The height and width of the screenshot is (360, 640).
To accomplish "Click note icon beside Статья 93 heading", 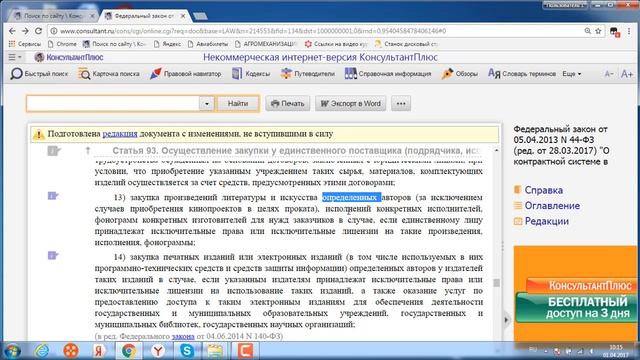I will tap(53, 151).
